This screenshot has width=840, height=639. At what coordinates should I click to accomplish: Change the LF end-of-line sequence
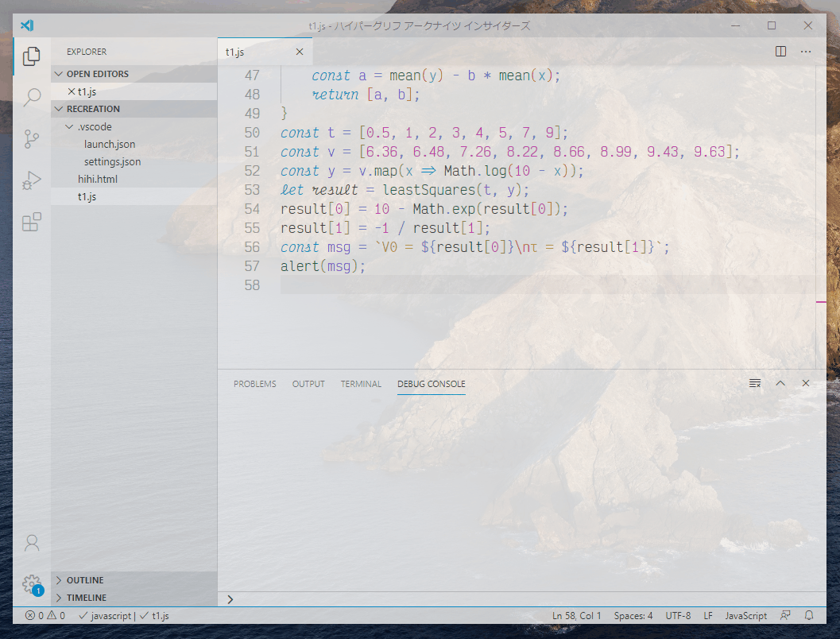(x=707, y=615)
